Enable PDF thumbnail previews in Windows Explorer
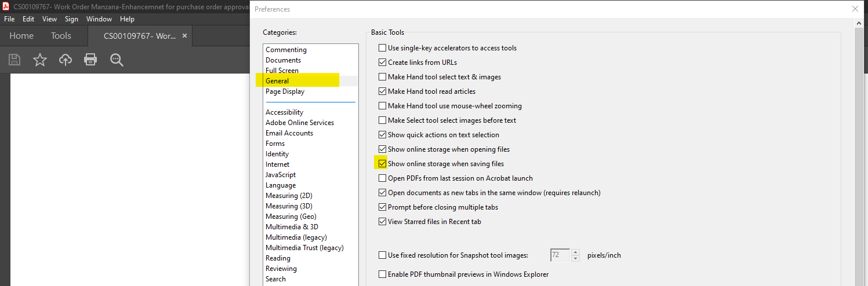Screen dimensions: 868x286 (x=382, y=274)
